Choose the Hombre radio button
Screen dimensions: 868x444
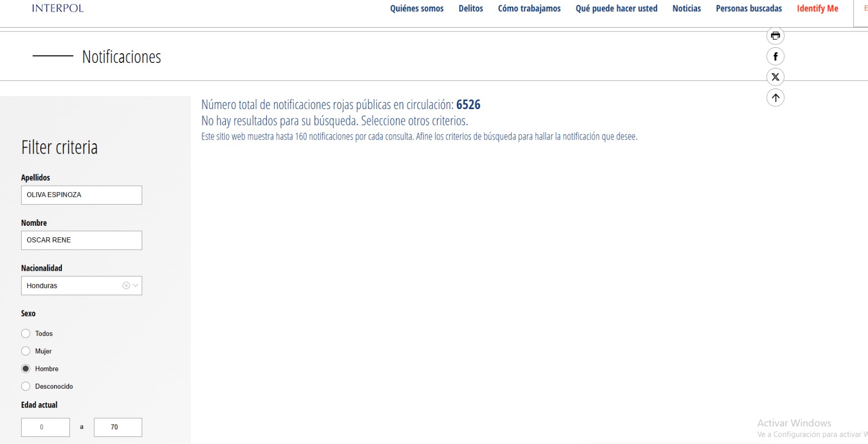(x=25, y=369)
